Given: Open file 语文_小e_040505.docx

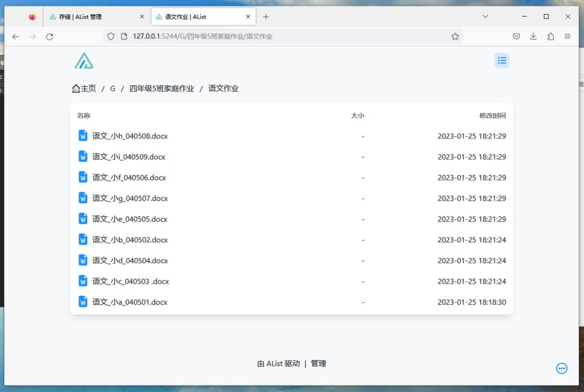Looking at the screenshot, I should (130, 219).
